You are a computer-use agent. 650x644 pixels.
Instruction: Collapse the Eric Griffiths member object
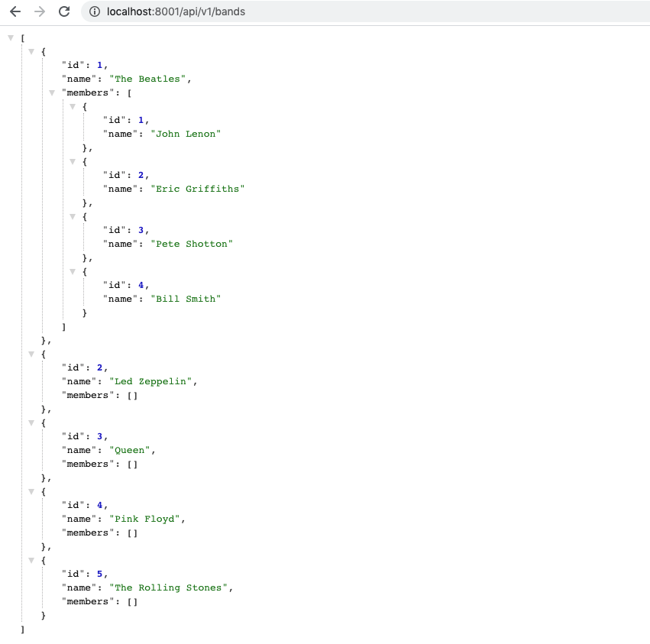[x=73, y=161]
